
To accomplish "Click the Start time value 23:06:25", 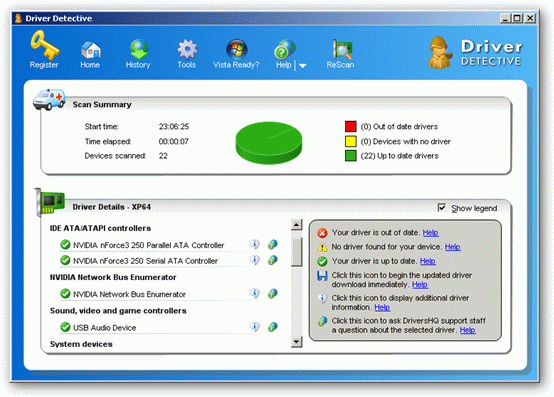I will point(174,126).
